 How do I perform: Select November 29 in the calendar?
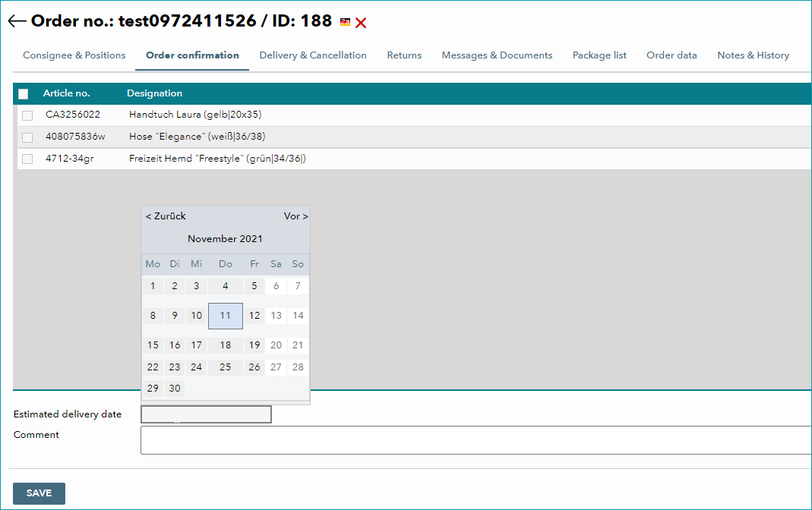(153, 389)
